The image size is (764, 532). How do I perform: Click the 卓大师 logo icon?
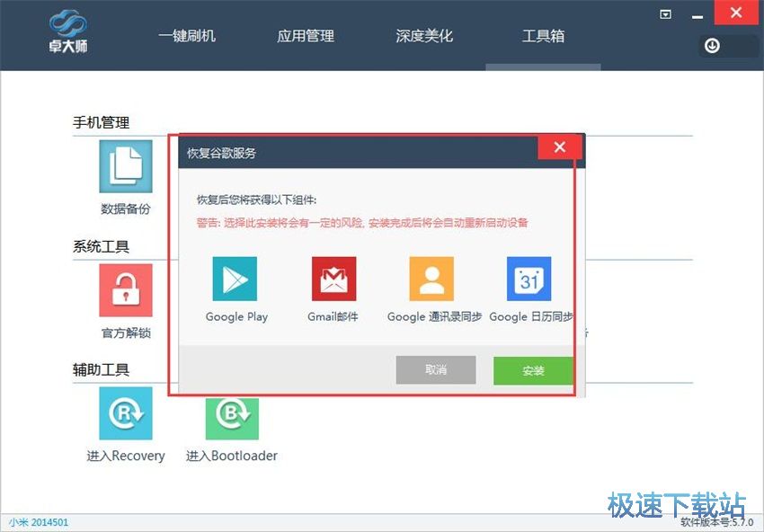(68, 32)
